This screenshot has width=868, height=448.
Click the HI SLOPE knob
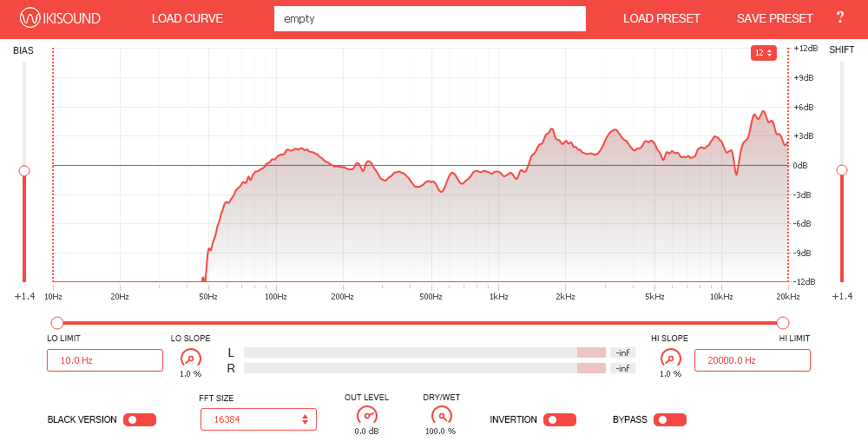tap(670, 358)
